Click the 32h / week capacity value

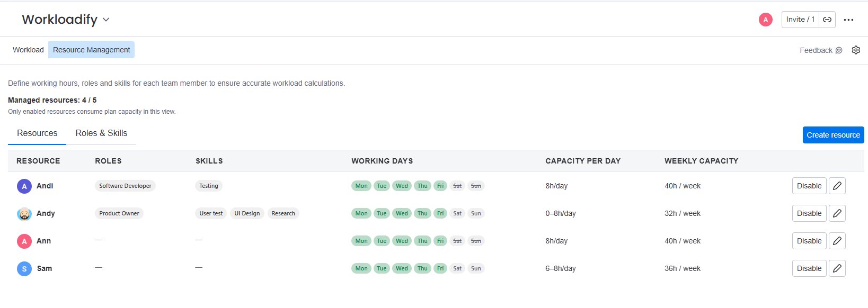tap(683, 213)
